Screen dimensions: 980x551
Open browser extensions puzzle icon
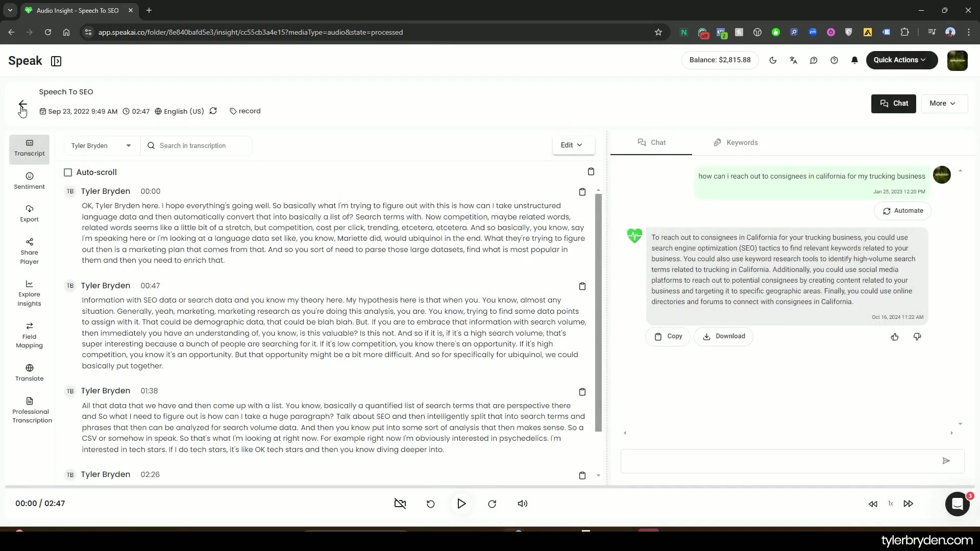[904, 32]
